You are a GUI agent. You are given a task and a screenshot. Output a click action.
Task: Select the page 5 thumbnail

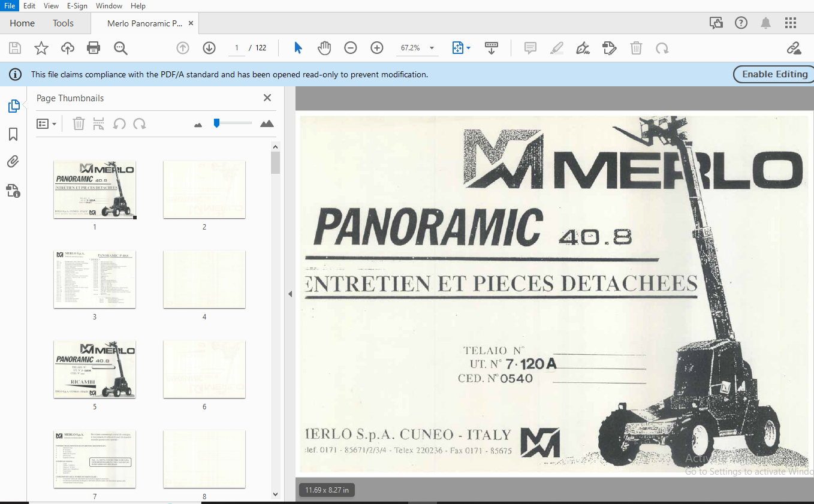pos(95,369)
